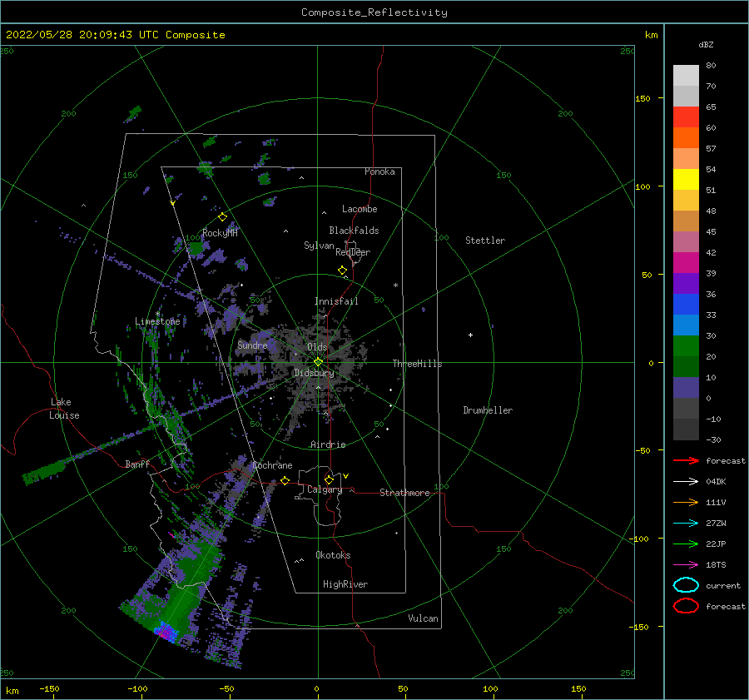Click the Lake Louise label
Image resolution: width=749 pixels, height=700 pixels.
coord(64,409)
